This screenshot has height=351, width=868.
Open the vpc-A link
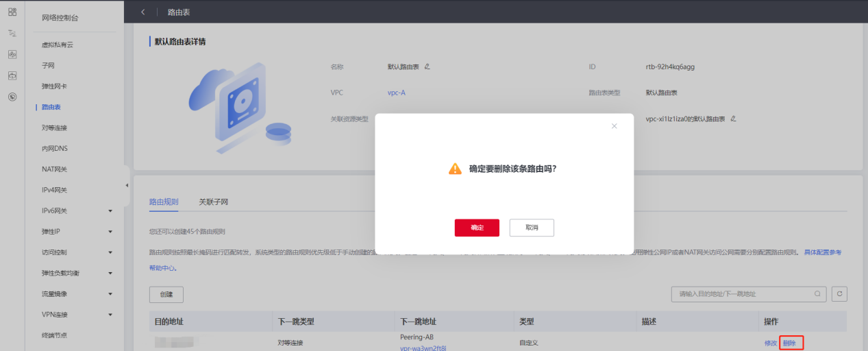pyautogui.click(x=397, y=93)
